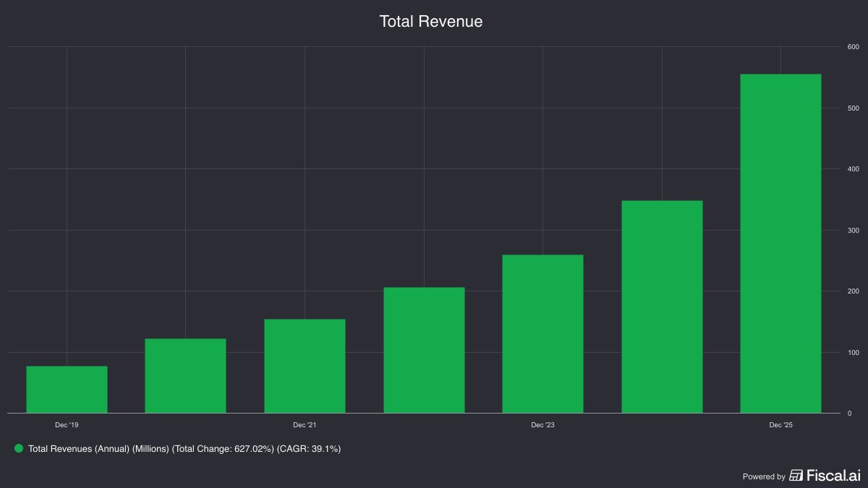The image size is (868, 488).
Task: Select the Dec '21 revenue bar
Action: click(305, 366)
